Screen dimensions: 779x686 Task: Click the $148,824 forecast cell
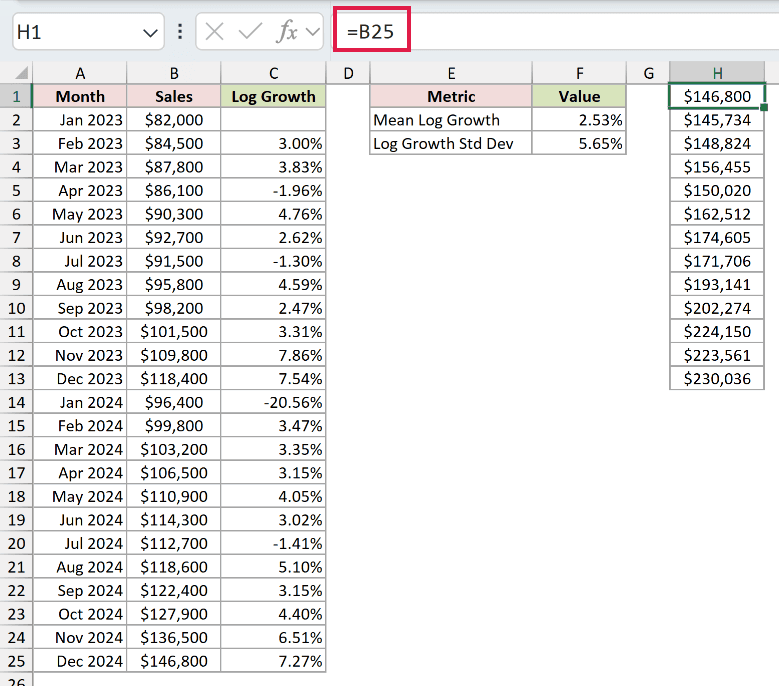(717, 144)
